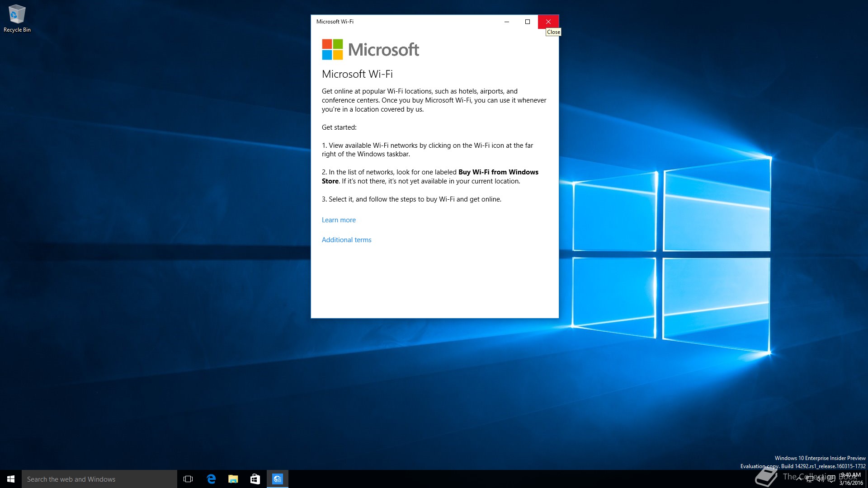The height and width of the screenshot is (488, 868).
Task: Open the network status tray icon
Action: [810, 479]
